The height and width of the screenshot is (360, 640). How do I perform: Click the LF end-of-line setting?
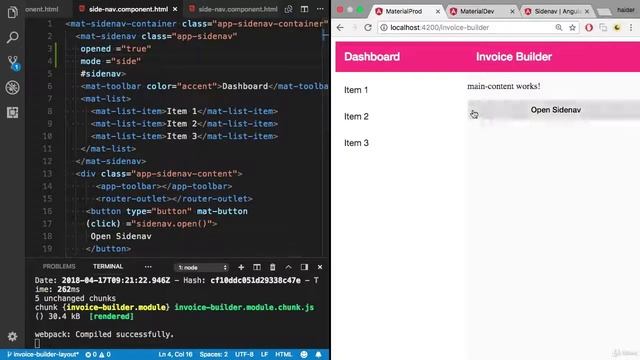click(264, 354)
